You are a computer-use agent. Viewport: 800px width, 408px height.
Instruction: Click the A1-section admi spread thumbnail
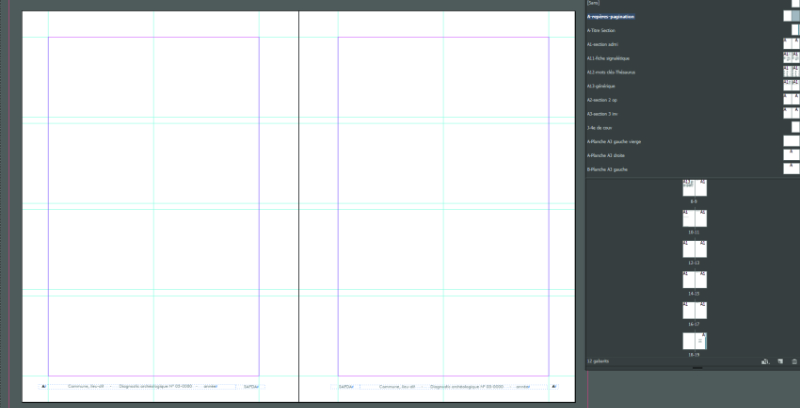point(791,43)
